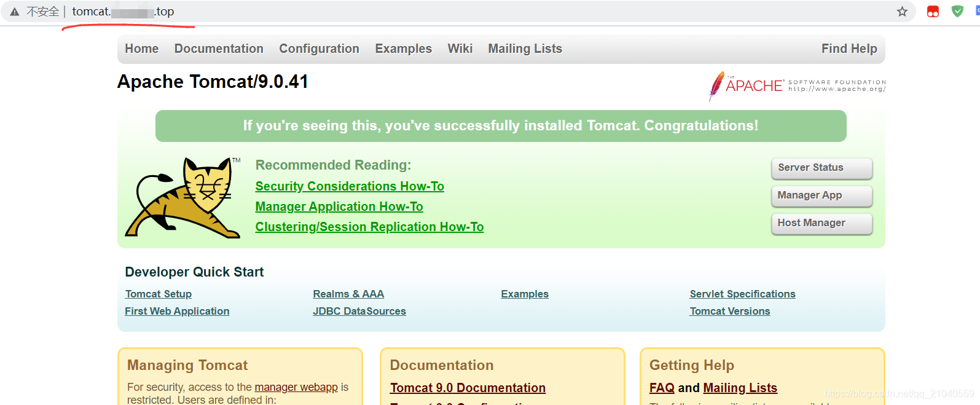
Task: Open the Host Manager
Action: (821, 224)
